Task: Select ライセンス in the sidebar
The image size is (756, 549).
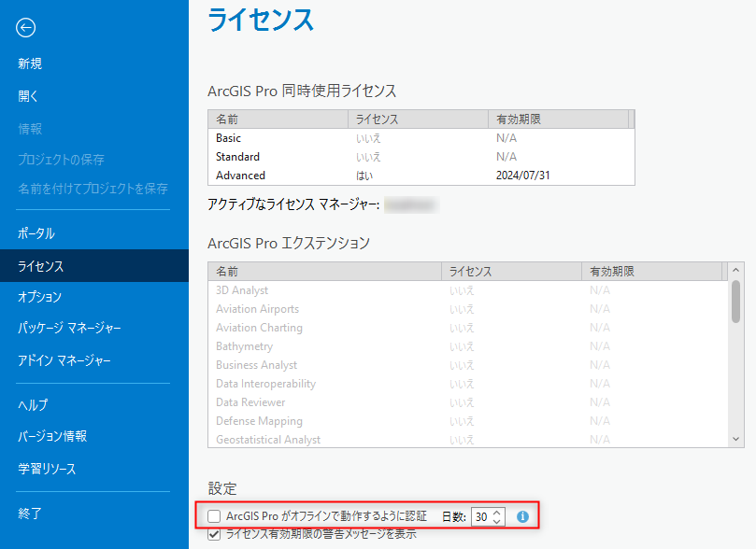Action: click(x=94, y=266)
